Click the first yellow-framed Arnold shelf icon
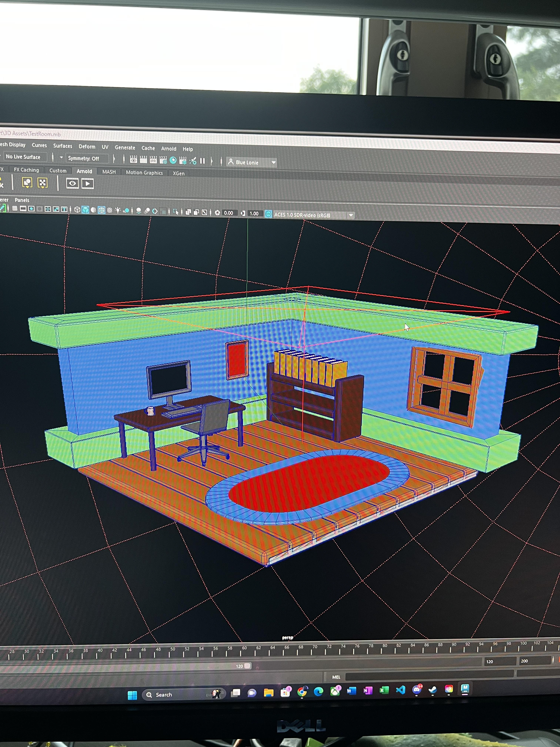Image resolution: width=560 pixels, height=747 pixels. point(27,183)
